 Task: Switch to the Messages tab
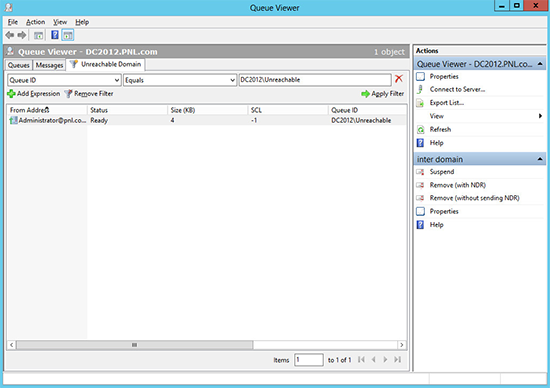pyautogui.click(x=49, y=65)
